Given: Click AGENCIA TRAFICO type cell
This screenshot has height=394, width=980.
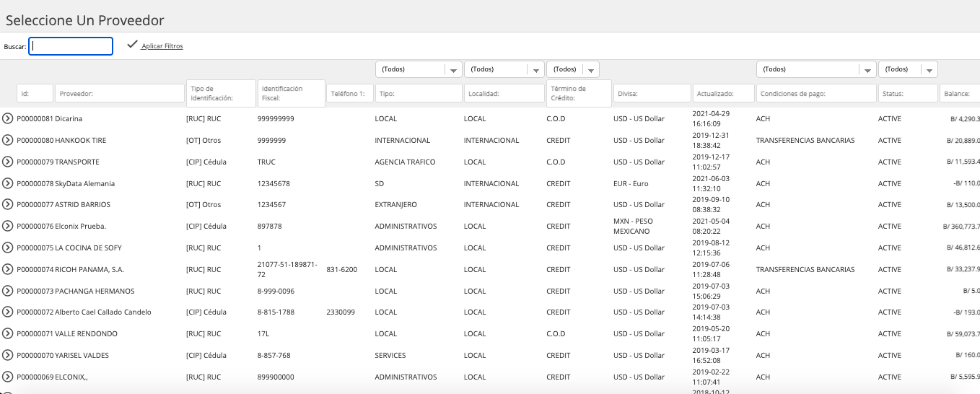Looking at the screenshot, I should tap(405, 162).
